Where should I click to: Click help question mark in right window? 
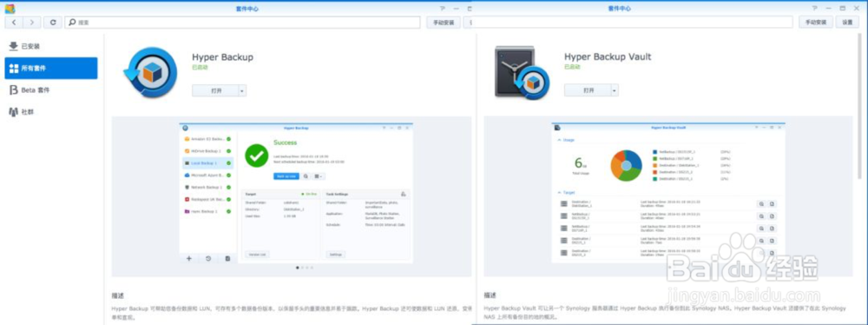(815, 9)
